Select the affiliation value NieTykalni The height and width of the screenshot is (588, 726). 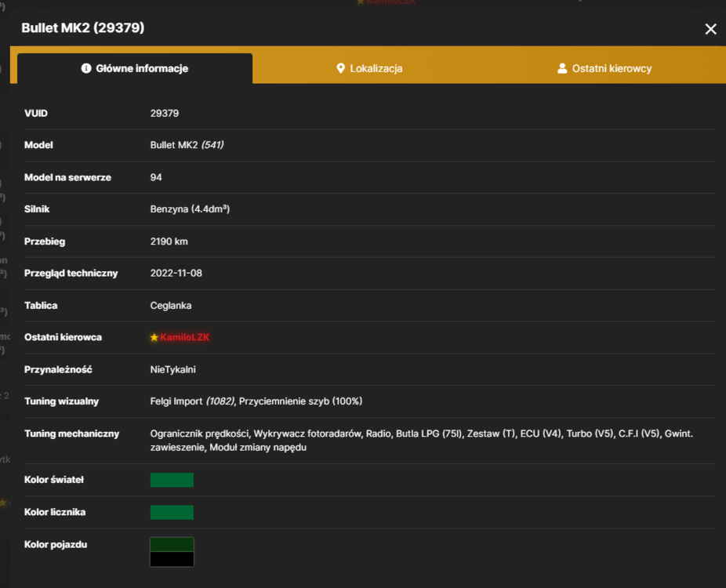point(172,369)
